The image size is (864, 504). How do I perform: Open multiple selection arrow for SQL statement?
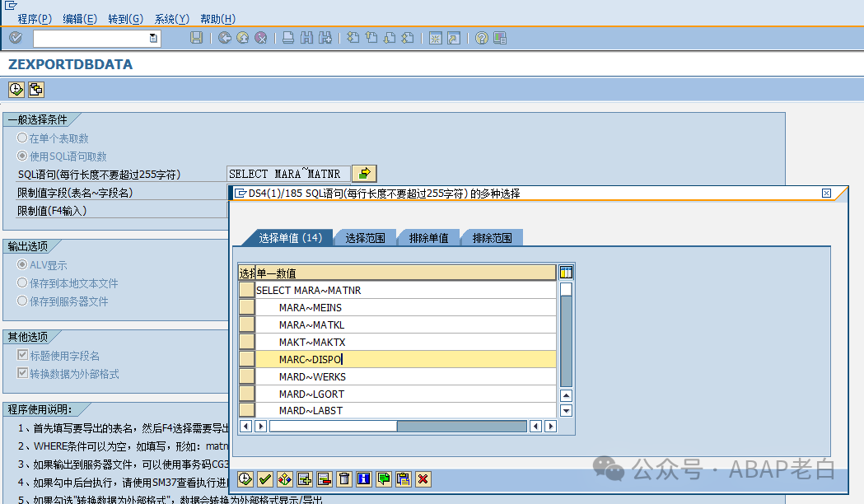(x=364, y=174)
